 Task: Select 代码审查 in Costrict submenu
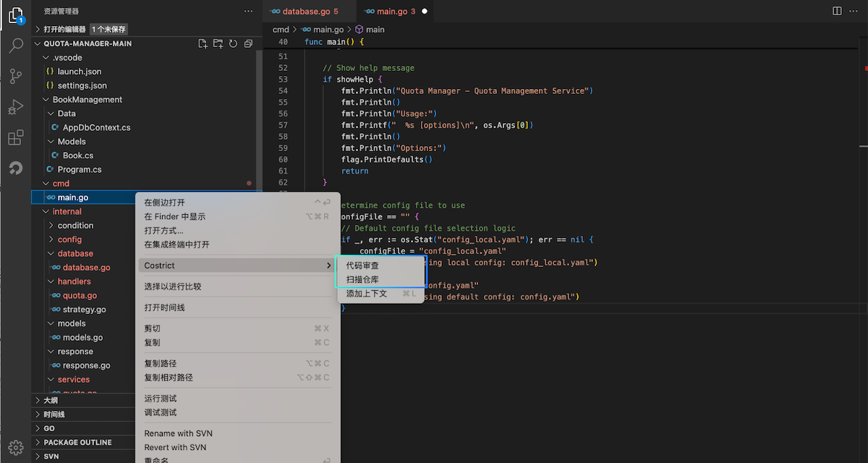(x=362, y=266)
